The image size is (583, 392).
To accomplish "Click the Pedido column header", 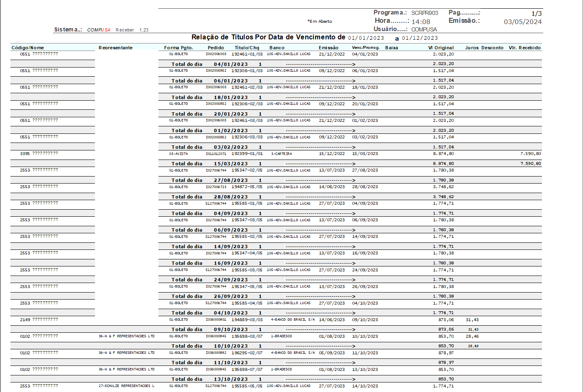I will point(216,48).
